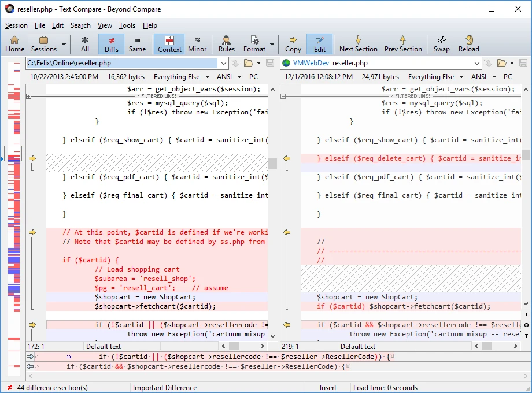This screenshot has height=393, width=532.
Task: Open the Tools menu
Action: 127,25
